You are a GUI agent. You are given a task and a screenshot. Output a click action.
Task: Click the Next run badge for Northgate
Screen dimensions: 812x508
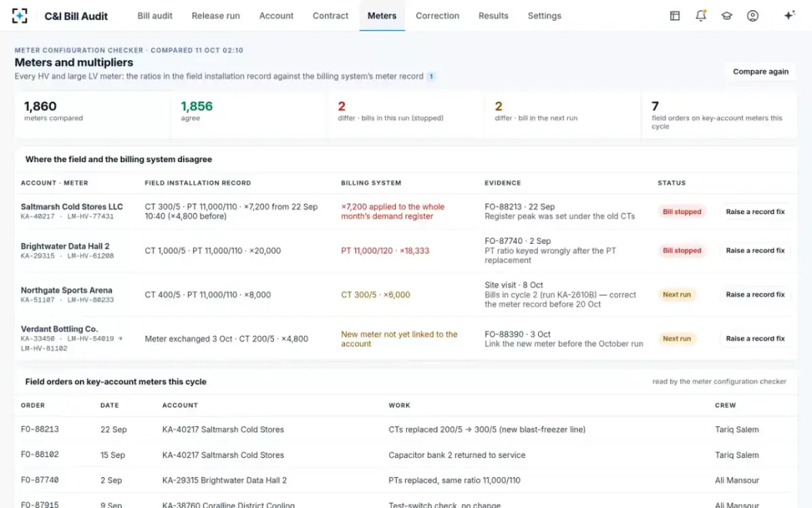677,295
